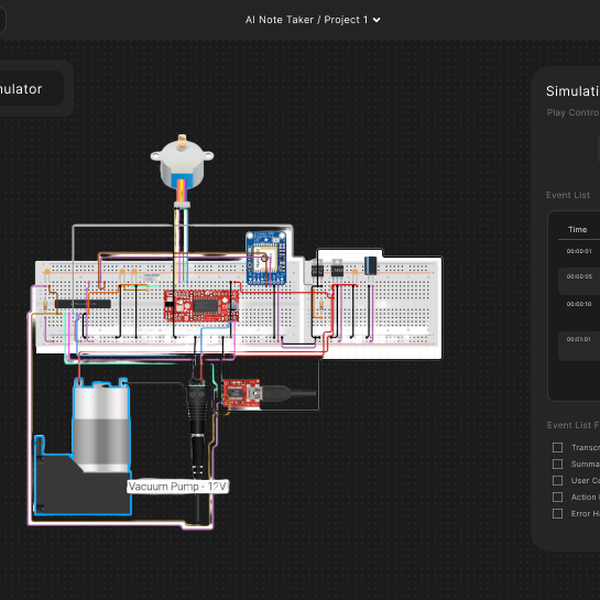
Task: Select the red stepper driver board on breadboard
Action: 201,305
